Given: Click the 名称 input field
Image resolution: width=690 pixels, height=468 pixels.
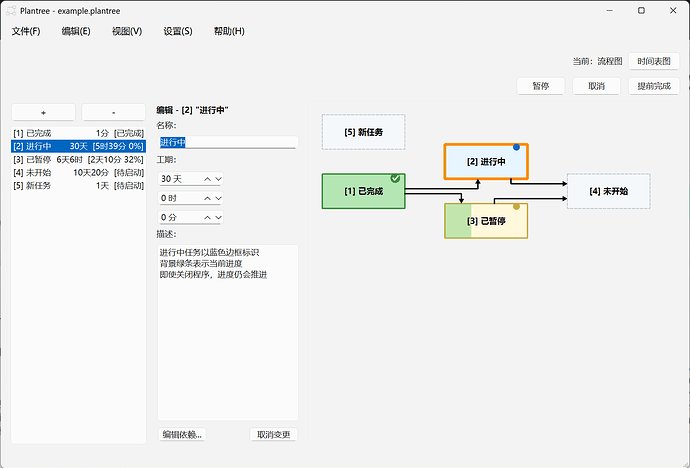Looking at the screenshot, I should pyautogui.click(x=228, y=142).
